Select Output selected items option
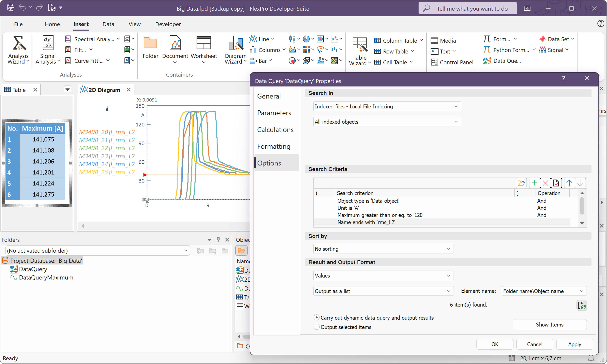Viewport: 607px width, 364px height. tap(342, 327)
